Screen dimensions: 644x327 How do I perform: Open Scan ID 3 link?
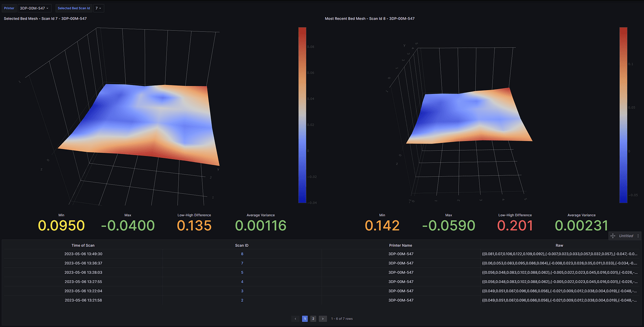click(242, 291)
